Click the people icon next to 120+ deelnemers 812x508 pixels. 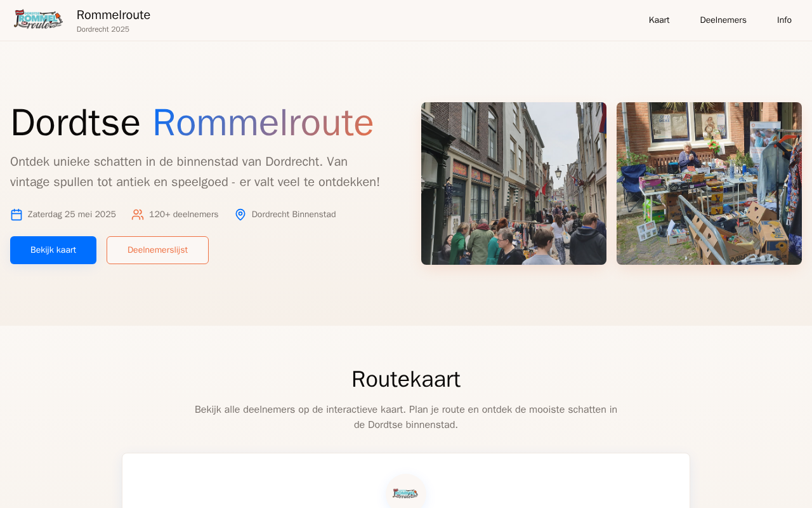(x=138, y=215)
